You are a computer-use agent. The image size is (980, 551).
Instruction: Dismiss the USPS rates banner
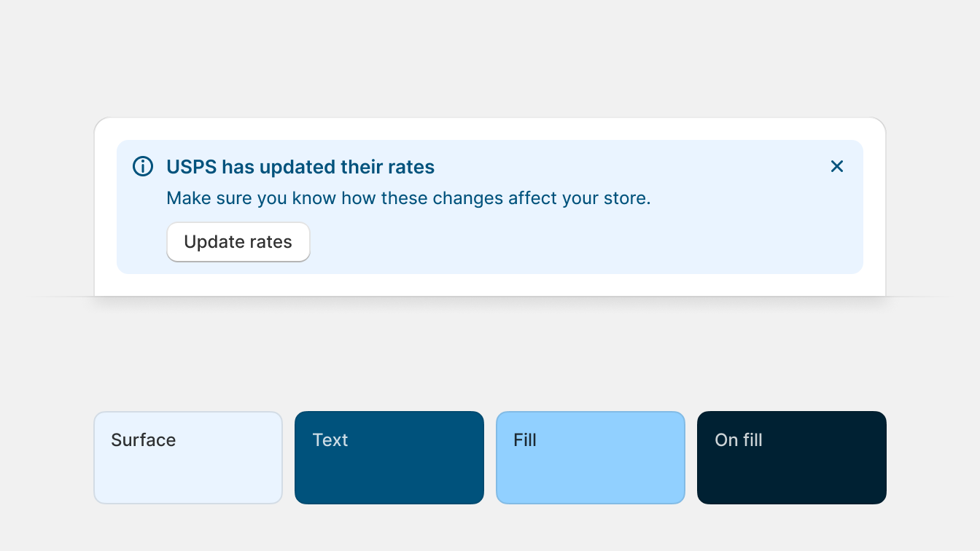pos(837,166)
